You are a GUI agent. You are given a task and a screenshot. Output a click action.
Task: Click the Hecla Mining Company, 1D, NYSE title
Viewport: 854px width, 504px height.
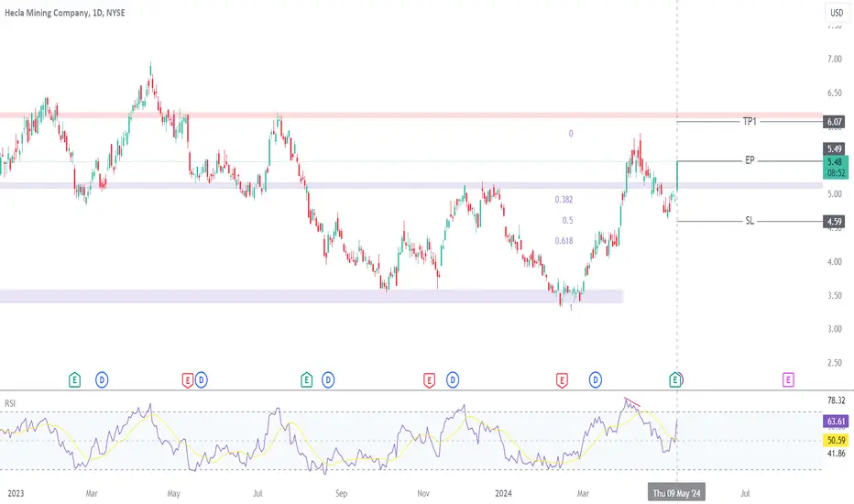click(x=65, y=13)
